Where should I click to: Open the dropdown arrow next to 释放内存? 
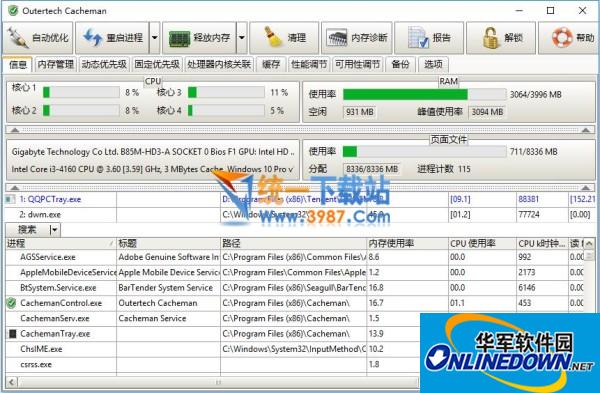pos(242,38)
